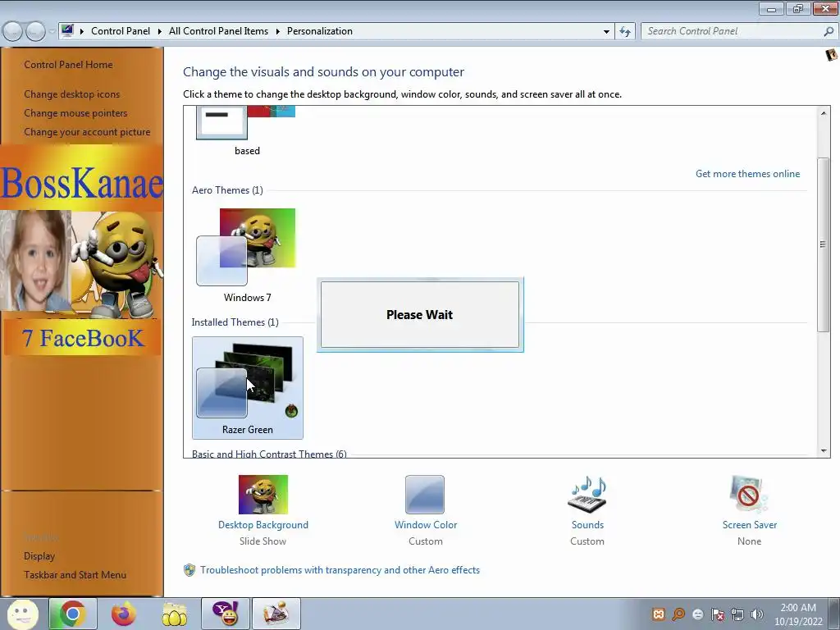Open the Action Center flag icon
The image size is (840, 630).
pyautogui.click(x=717, y=614)
